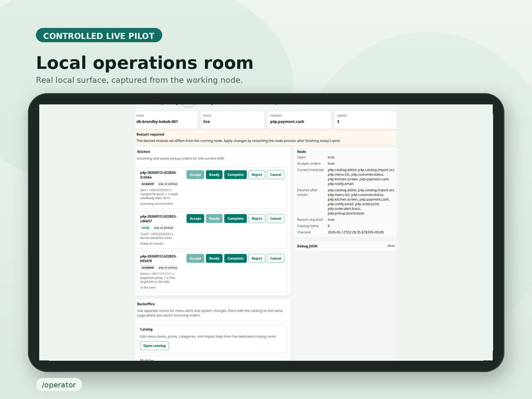Click the Kitchen section heading
The height and width of the screenshot is (399, 532).
click(144, 152)
